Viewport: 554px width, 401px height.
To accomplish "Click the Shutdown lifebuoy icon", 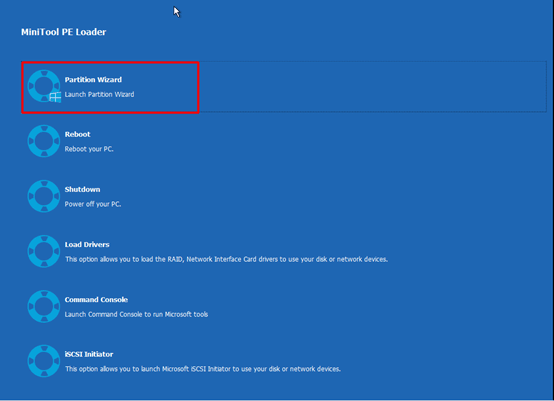I will [x=44, y=196].
